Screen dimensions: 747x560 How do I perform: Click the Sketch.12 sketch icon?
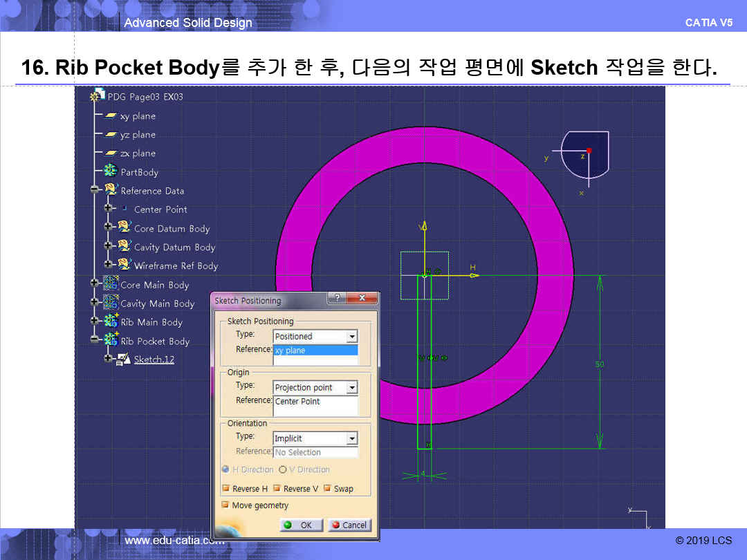(x=123, y=360)
